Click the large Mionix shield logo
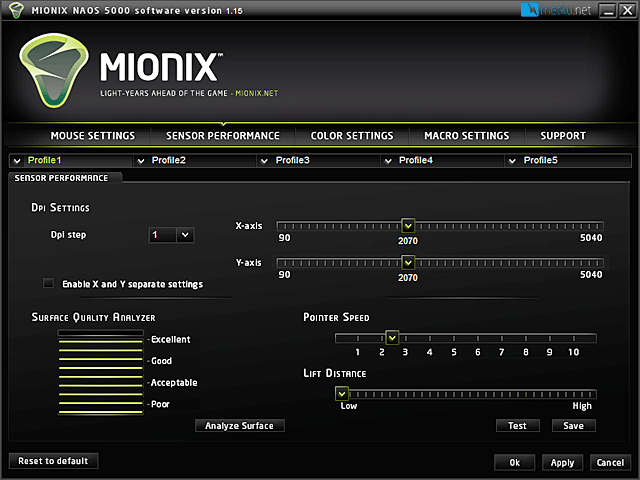Image resolution: width=640 pixels, height=480 pixels. pyautogui.click(x=53, y=71)
